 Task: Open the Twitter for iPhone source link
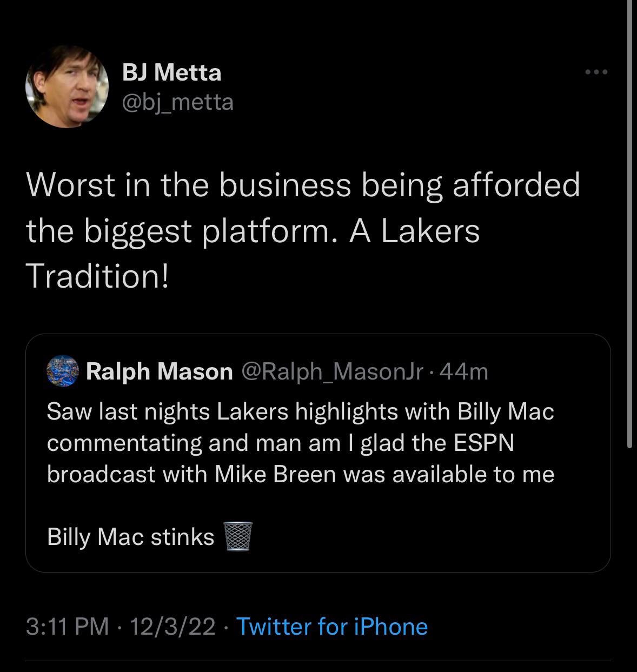pos(332,627)
